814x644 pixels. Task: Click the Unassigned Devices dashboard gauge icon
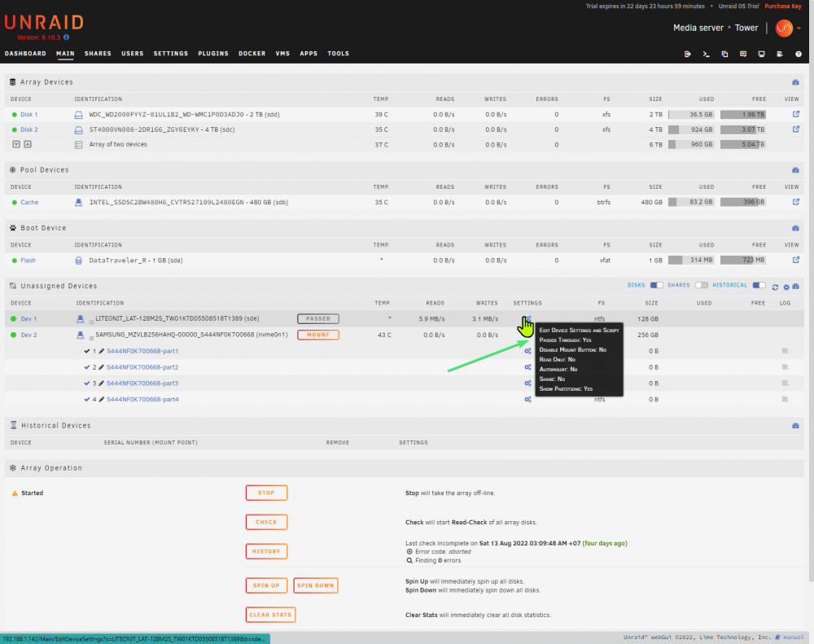pyautogui.click(x=796, y=287)
